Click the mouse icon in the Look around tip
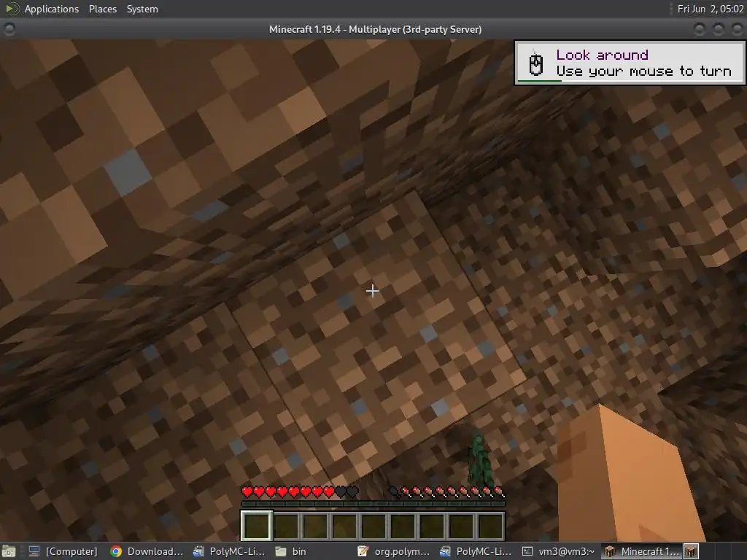Image resolution: width=747 pixels, height=560 pixels. 536,64
